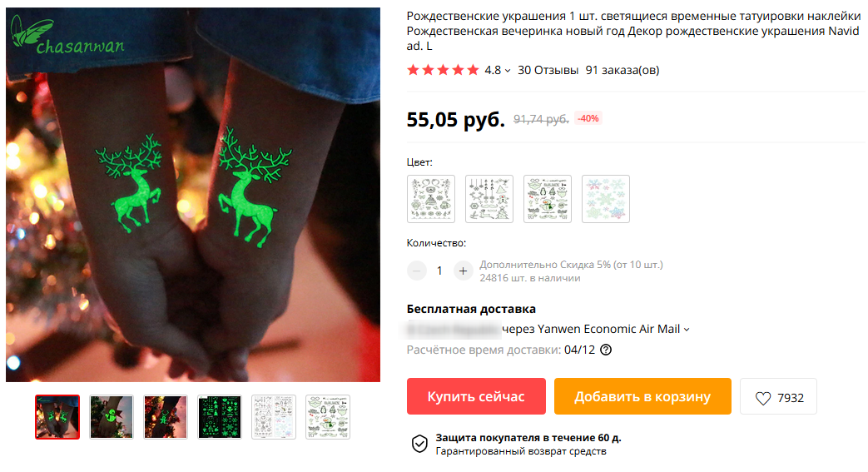Select the first color variant swatch
The image size is (868, 472).
click(431, 199)
